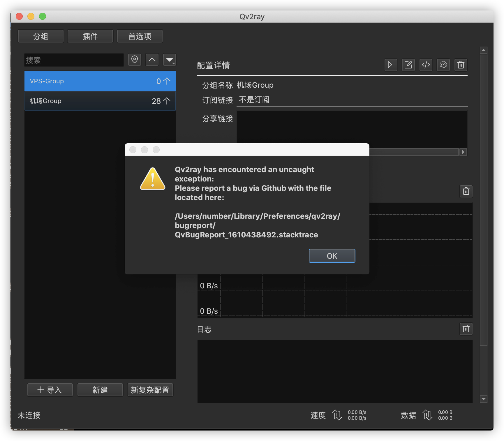
Task: Collapse connection groups using chevron button
Action: 152,60
